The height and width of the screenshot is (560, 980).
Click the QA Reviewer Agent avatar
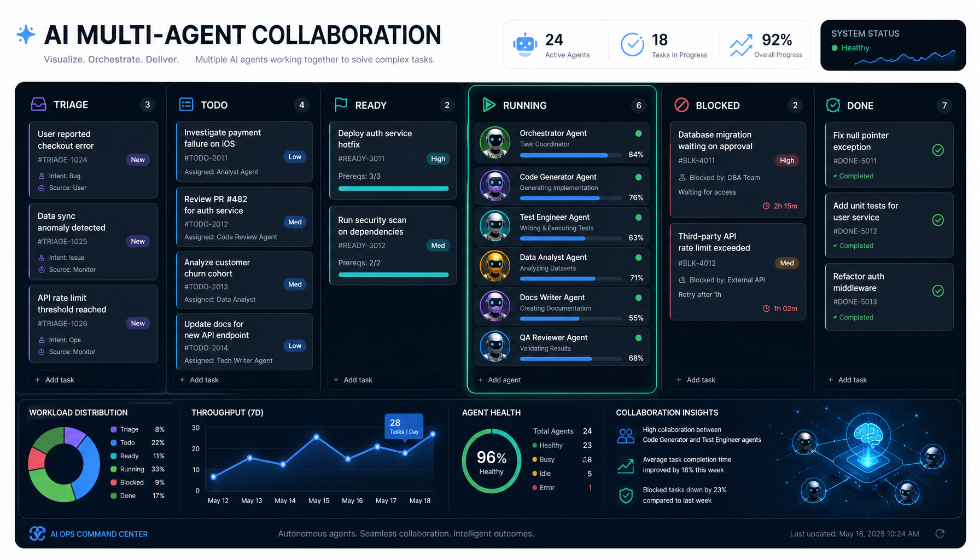(495, 346)
